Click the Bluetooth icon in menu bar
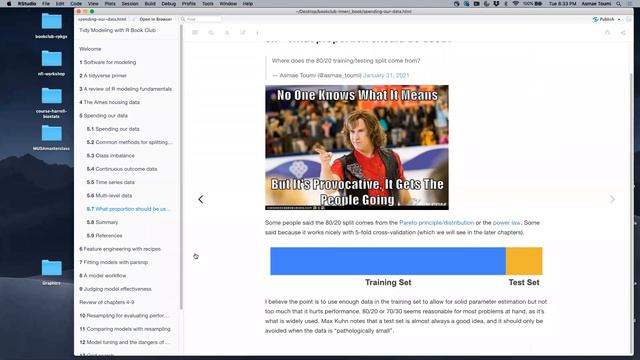 pyautogui.click(x=506, y=4)
